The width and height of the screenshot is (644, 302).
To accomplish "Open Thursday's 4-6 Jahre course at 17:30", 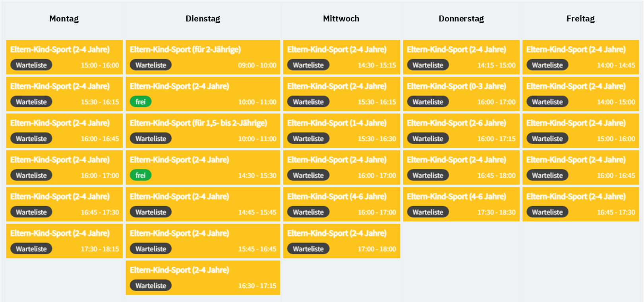I will 461,204.
